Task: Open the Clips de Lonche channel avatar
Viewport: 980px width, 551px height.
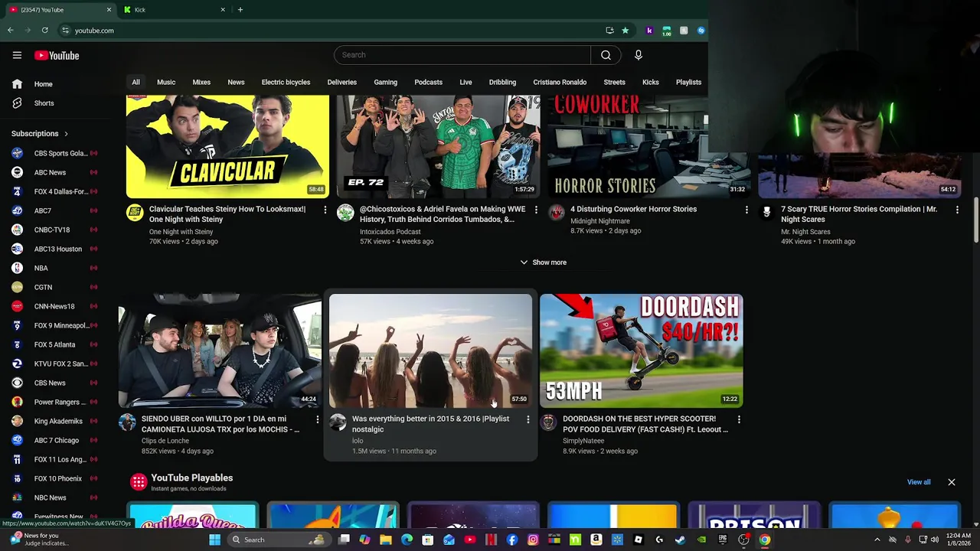Action: coord(127,422)
